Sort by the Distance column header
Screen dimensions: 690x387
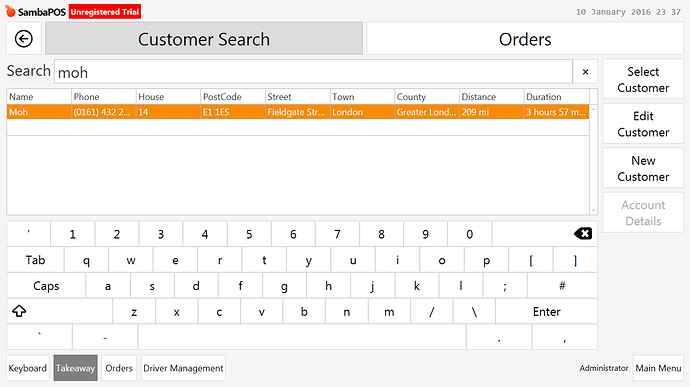[x=492, y=97]
